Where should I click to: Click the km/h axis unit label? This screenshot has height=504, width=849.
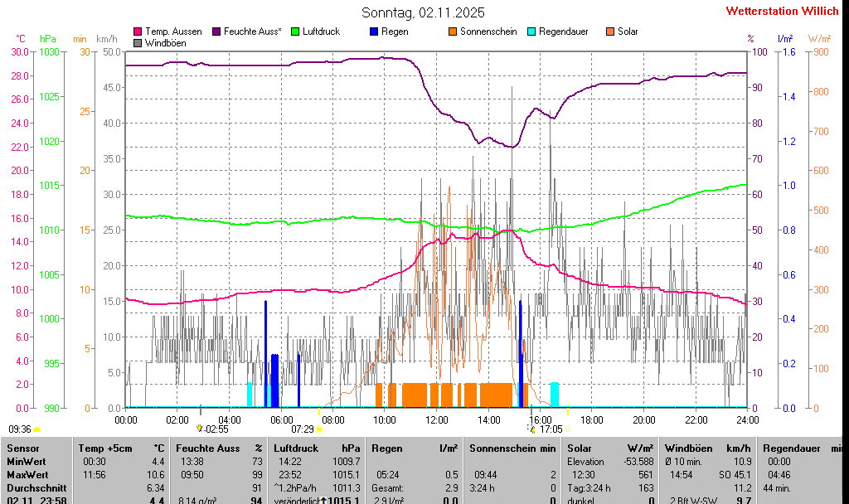(x=107, y=39)
